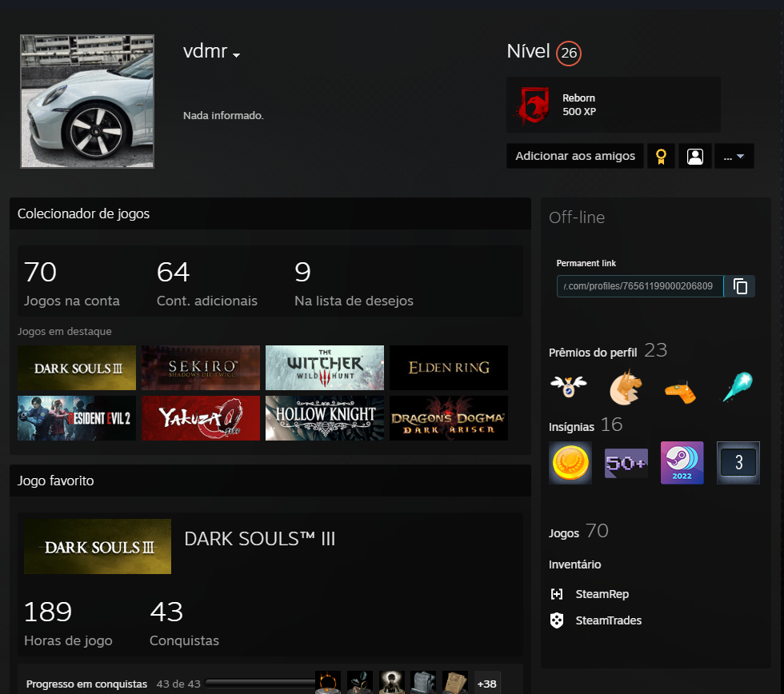Click Reborn 500 XP badge text
Image resolution: width=784 pixels, height=694 pixels.
point(579,105)
